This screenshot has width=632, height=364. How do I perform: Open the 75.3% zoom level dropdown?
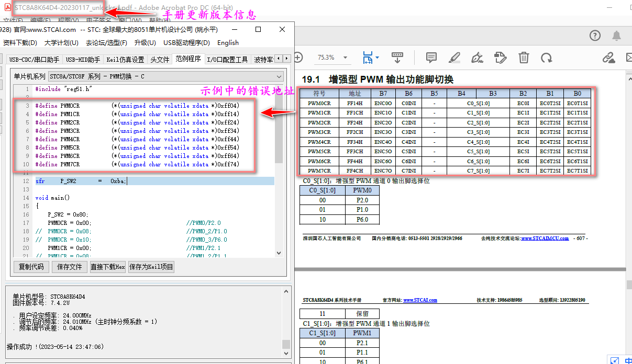332,58
